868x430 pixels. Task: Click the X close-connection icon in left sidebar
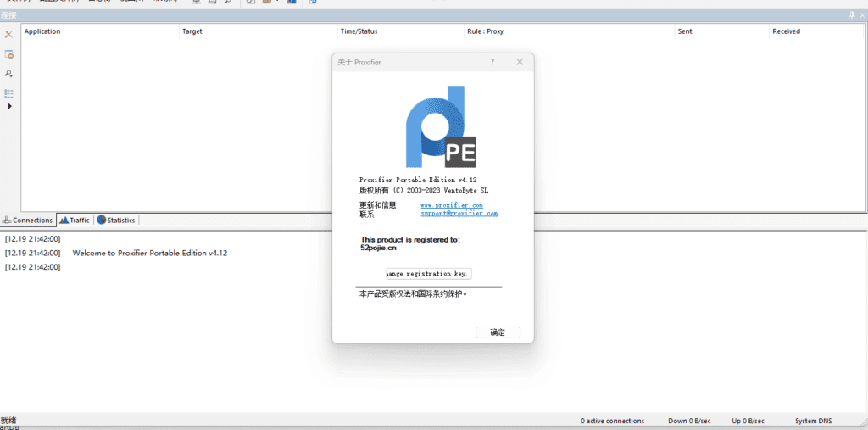(x=8, y=35)
